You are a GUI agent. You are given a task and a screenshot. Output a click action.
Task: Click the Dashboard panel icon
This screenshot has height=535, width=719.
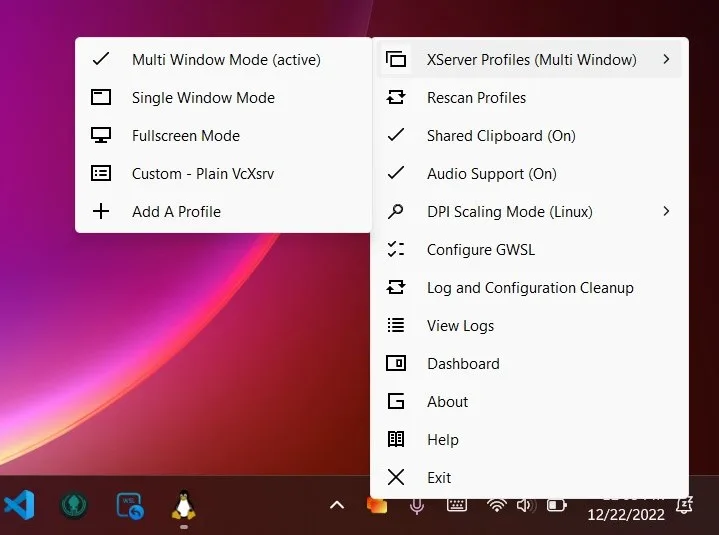pos(396,364)
